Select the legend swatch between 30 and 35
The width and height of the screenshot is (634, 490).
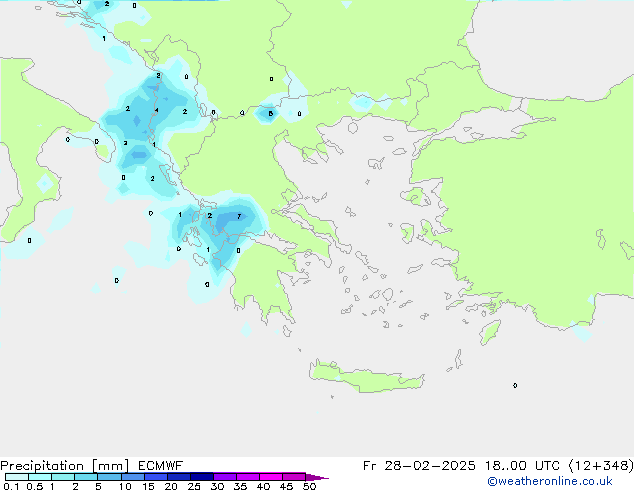(225, 477)
